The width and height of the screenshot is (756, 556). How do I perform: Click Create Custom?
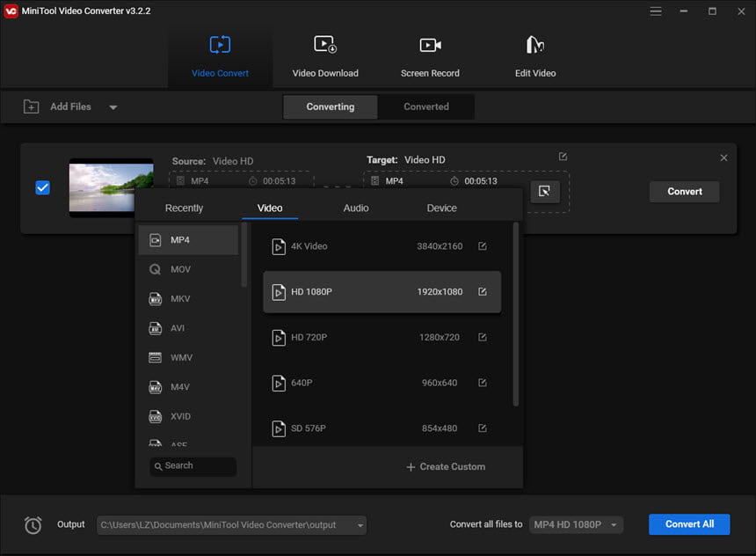pos(446,467)
